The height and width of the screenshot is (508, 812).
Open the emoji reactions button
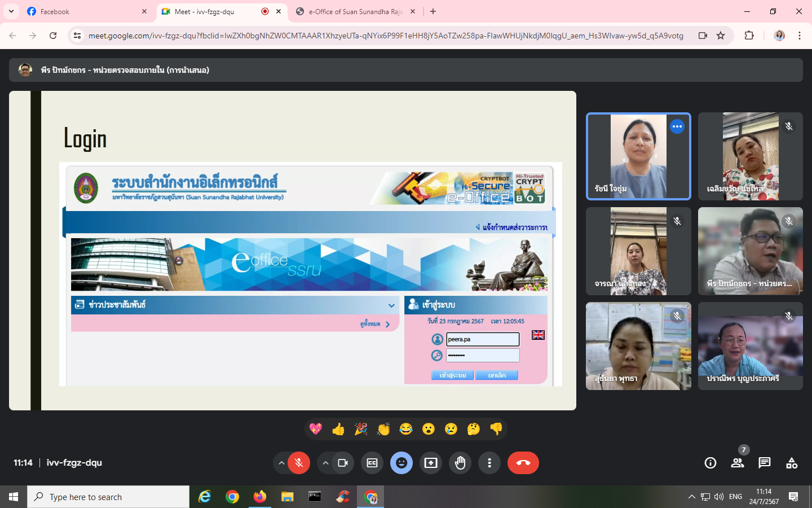(x=401, y=463)
